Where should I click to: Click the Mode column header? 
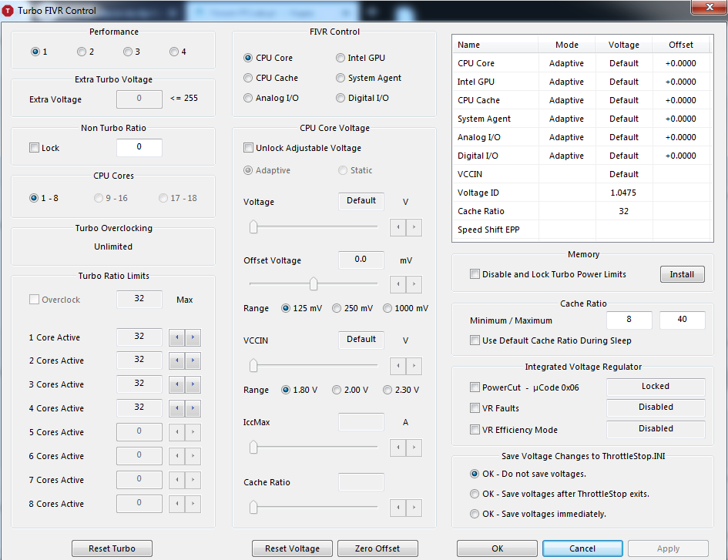pyautogui.click(x=566, y=45)
